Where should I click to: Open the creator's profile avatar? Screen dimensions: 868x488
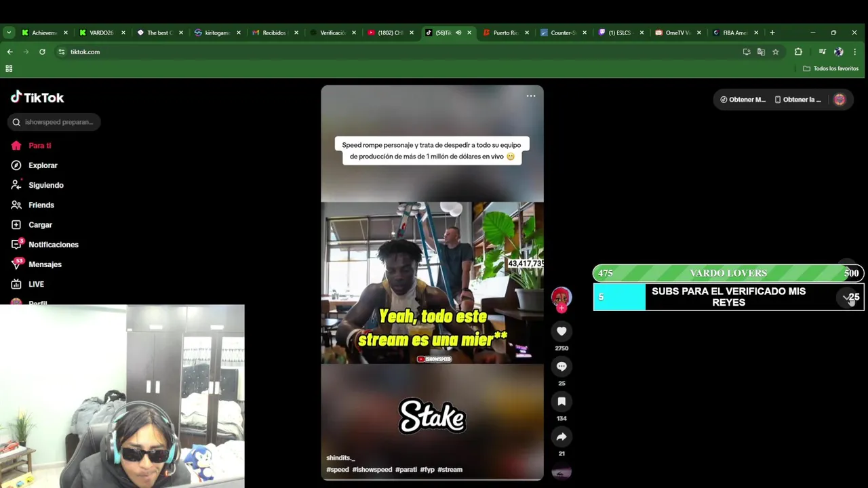(561, 296)
